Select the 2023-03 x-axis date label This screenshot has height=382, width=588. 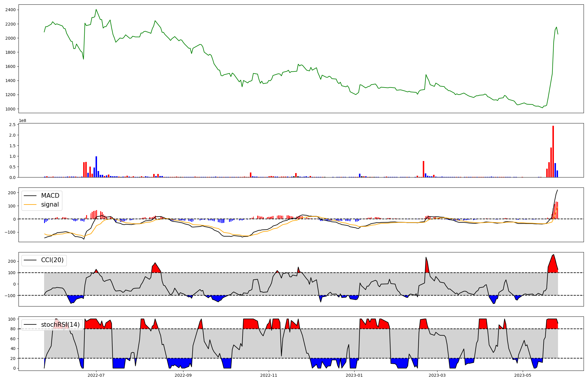click(437, 375)
